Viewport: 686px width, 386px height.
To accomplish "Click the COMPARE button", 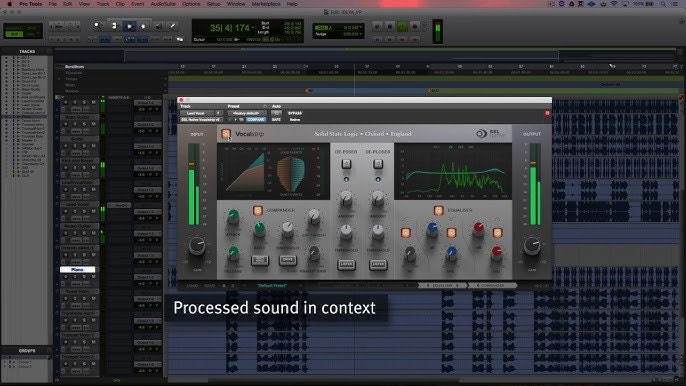I will click(256, 119).
